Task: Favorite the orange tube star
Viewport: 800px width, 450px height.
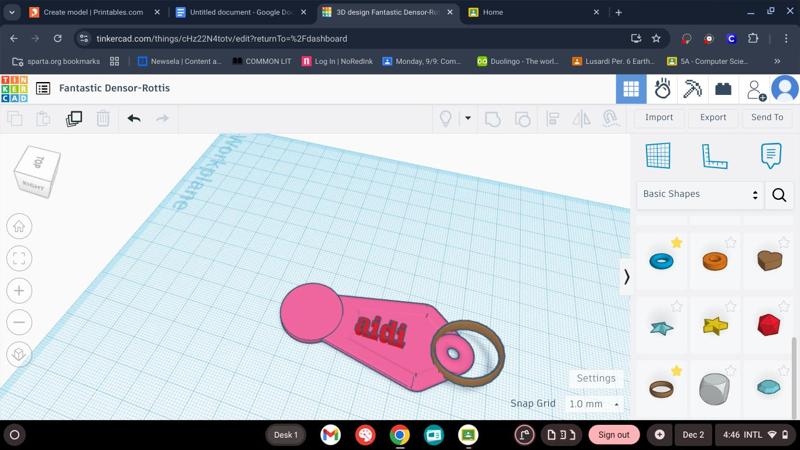Action: click(731, 242)
